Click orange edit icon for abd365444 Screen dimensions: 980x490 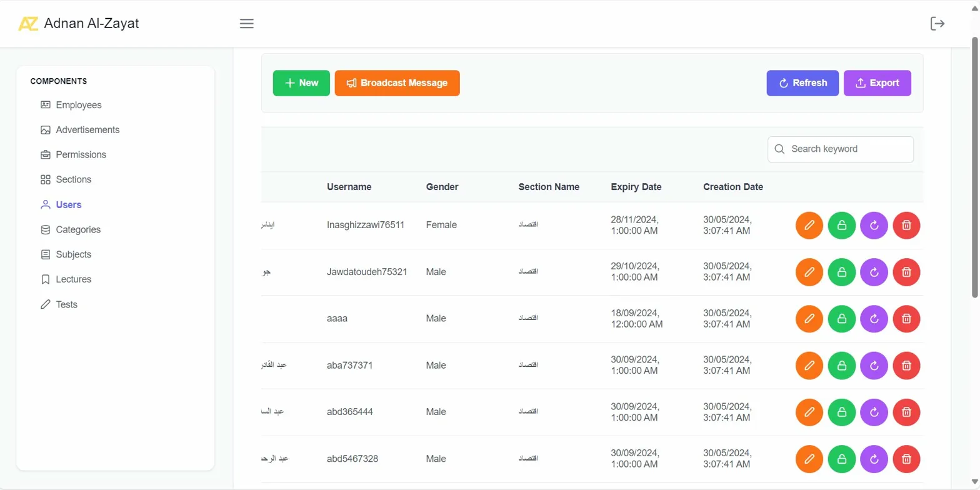click(809, 412)
